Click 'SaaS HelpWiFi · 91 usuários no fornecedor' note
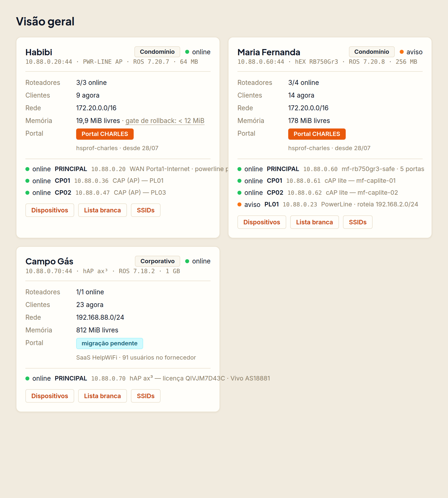448x498 pixels. [x=136, y=358]
